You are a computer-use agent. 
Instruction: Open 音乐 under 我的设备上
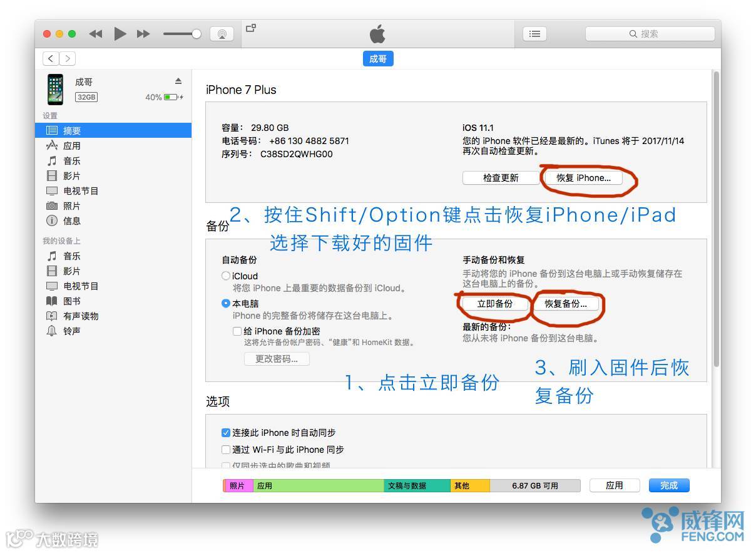[x=113, y=256]
